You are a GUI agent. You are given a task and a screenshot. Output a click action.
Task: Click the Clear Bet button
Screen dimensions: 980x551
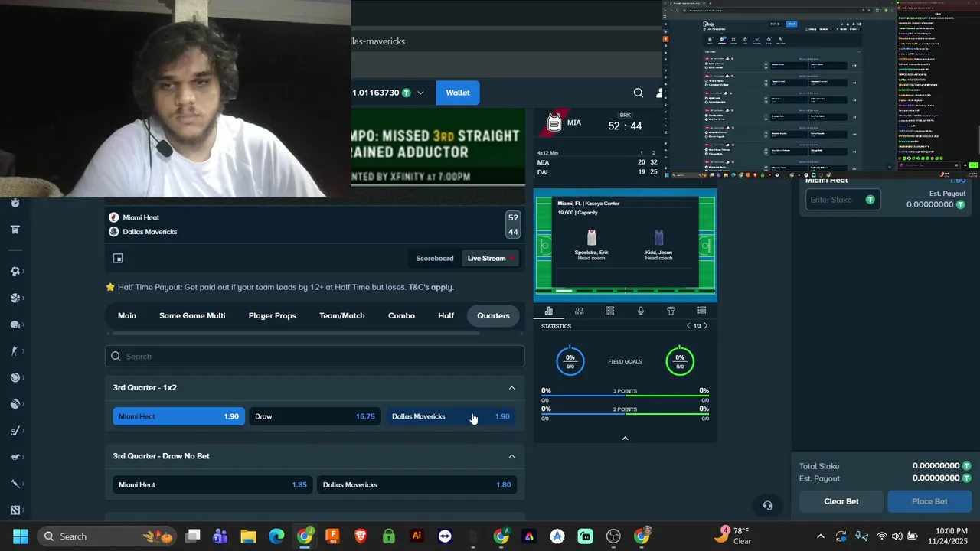click(x=841, y=501)
